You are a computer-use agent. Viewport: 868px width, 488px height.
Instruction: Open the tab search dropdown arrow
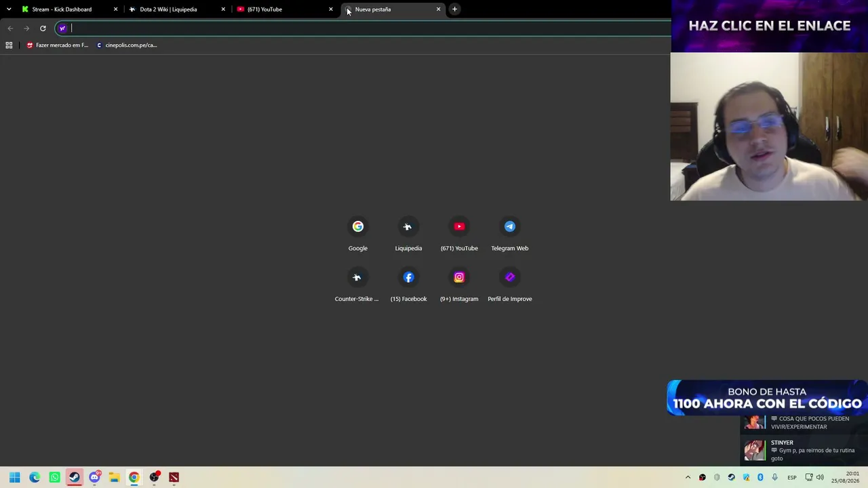[9, 9]
